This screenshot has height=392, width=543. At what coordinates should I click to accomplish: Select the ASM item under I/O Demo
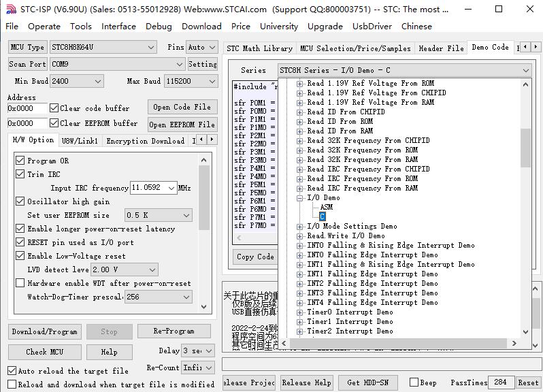click(327, 207)
